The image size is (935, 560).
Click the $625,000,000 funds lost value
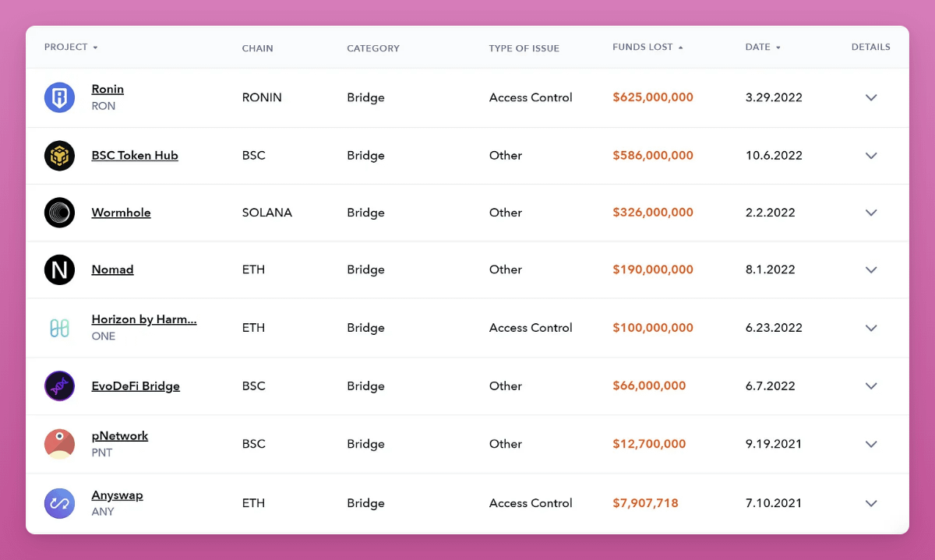653,97
